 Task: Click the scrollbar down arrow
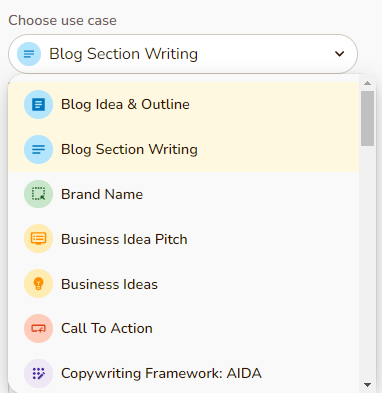coord(367,385)
